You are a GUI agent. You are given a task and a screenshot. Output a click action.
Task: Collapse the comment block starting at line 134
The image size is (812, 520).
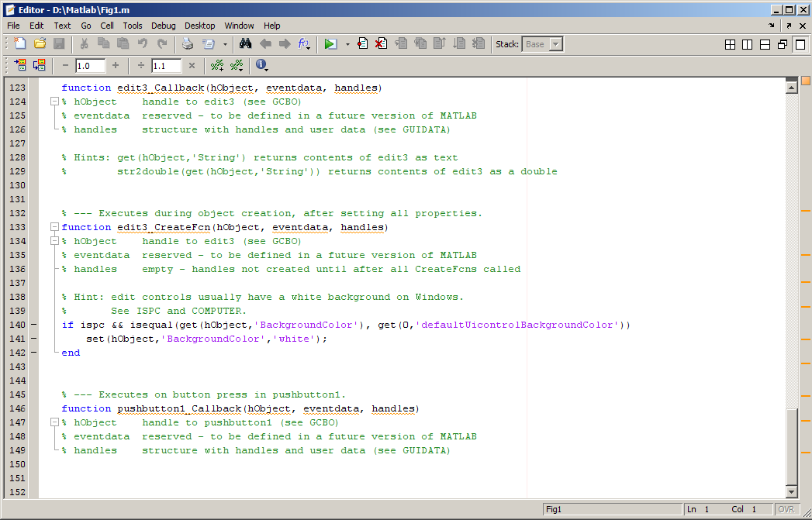tap(54, 241)
